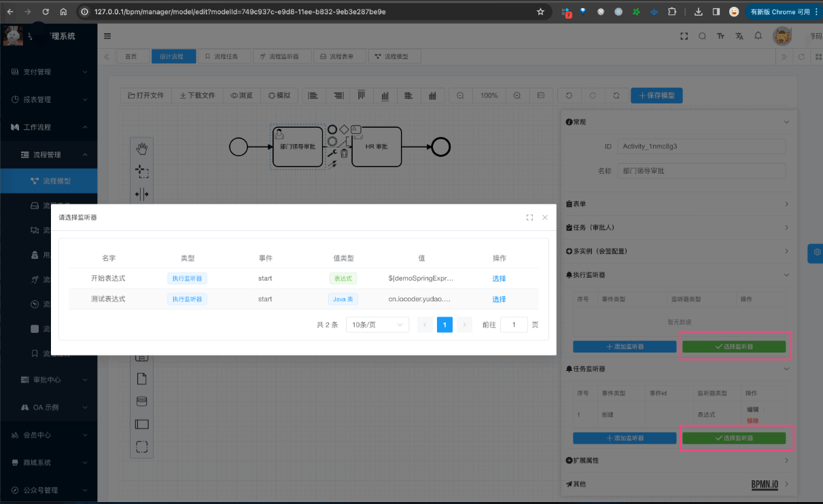Click the language translation icon in header
Image resolution: width=823 pixels, height=504 pixels.
(739, 37)
